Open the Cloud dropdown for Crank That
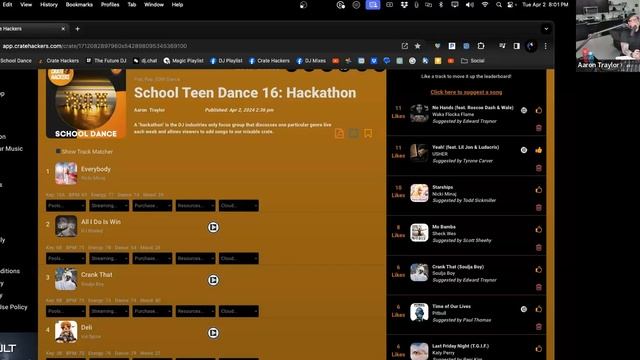The image size is (640, 360). pos(239,311)
